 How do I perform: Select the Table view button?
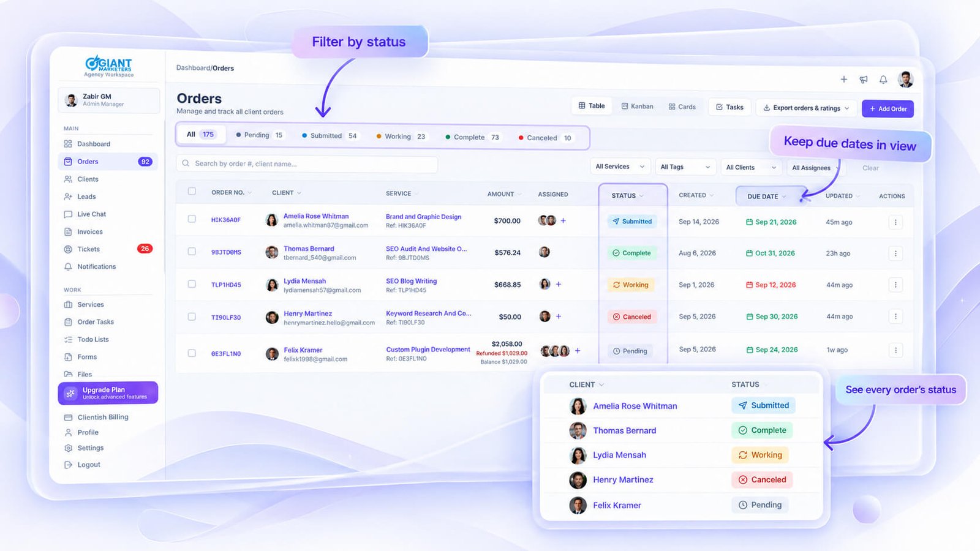point(592,106)
